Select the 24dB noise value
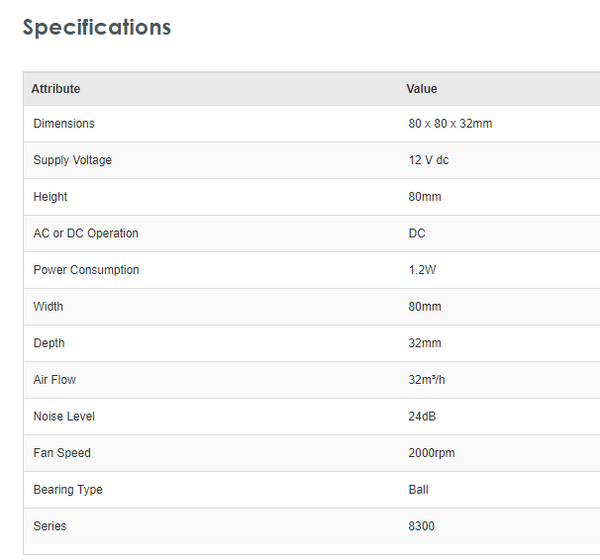The image size is (600, 560). [x=422, y=416]
